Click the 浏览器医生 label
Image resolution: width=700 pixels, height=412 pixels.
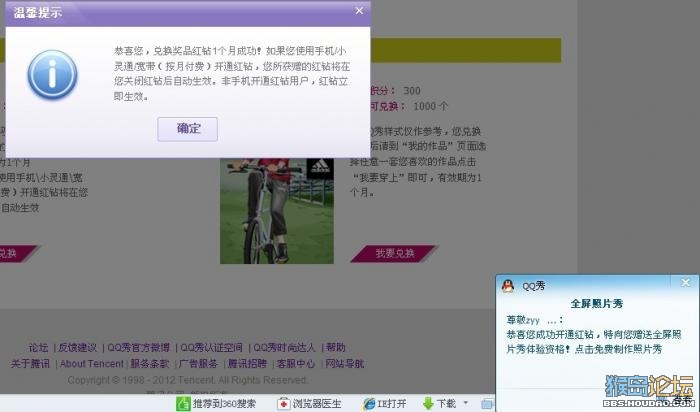[317, 404]
